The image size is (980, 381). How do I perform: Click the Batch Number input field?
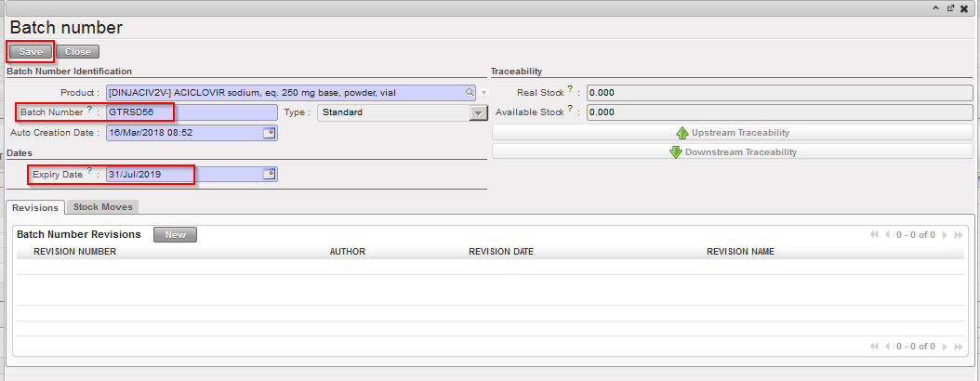(191, 112)
